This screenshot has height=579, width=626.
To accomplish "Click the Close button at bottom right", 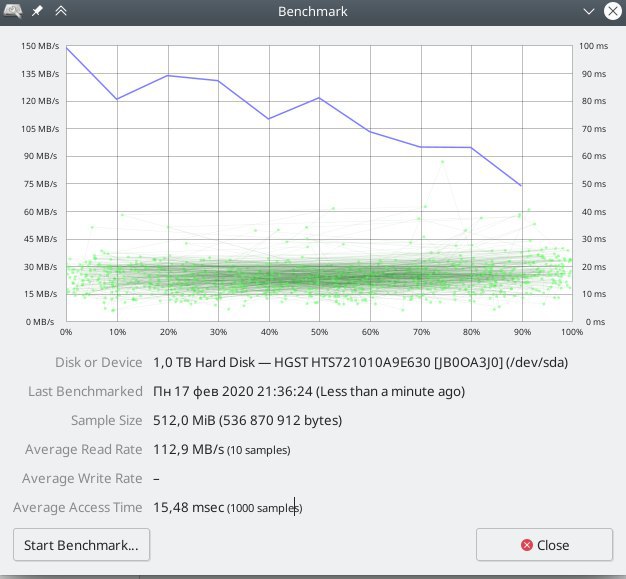I will [x=544, y=545].
